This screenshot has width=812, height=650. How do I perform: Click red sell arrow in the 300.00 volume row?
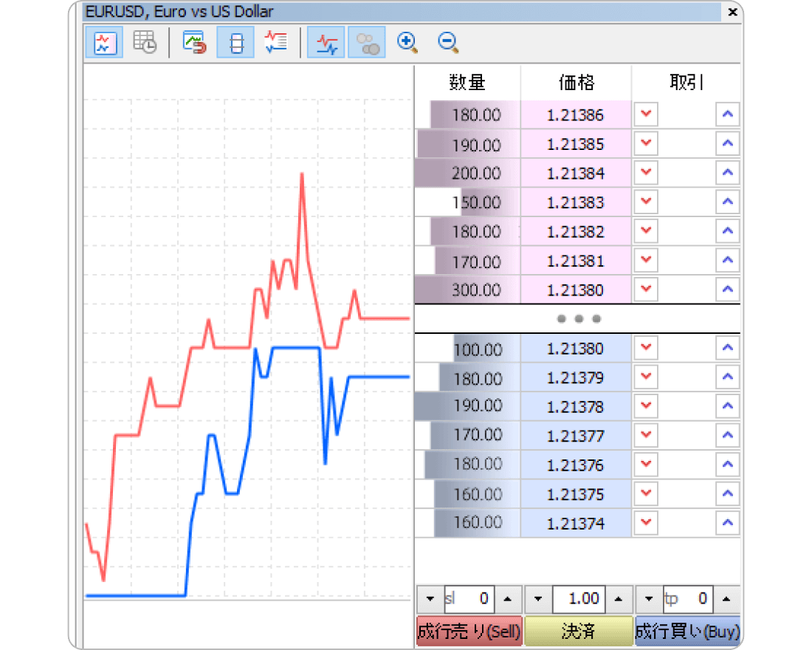click(645, 289)
